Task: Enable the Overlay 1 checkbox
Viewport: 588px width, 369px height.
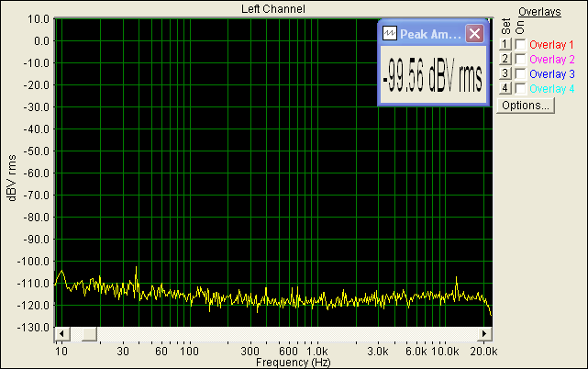Action: click(x=520, y=45)
